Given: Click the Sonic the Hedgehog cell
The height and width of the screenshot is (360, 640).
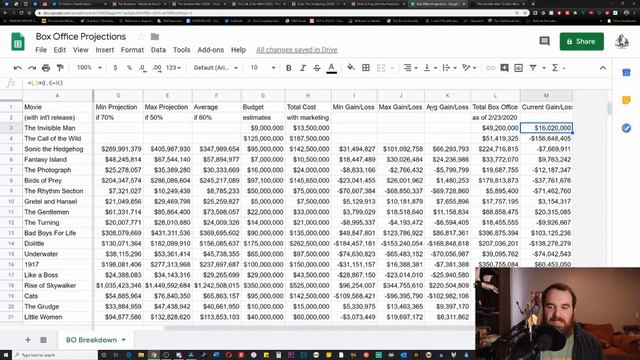Looking at the screenshot, I should (57, 149).
